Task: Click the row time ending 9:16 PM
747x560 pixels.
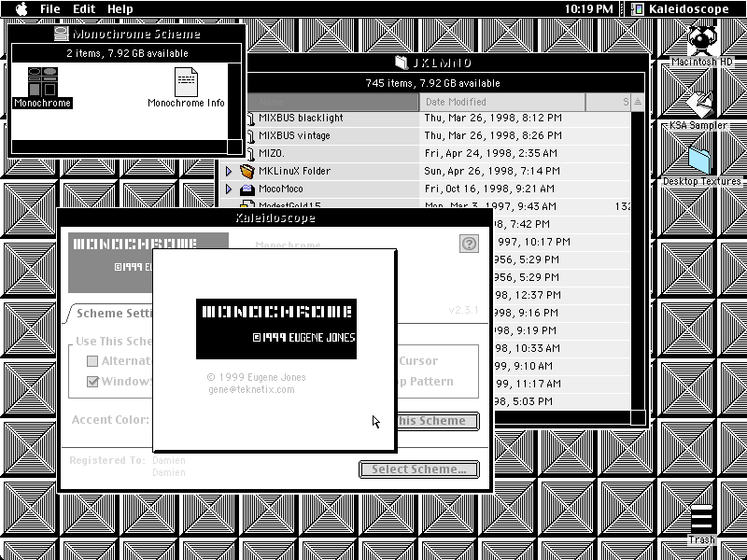Action: click(527, 313)
